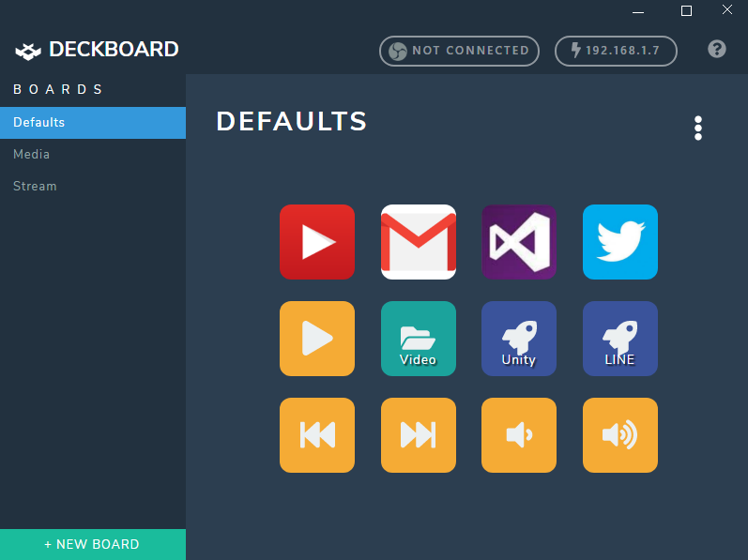Close the Deckboard window

coord(727,10)
